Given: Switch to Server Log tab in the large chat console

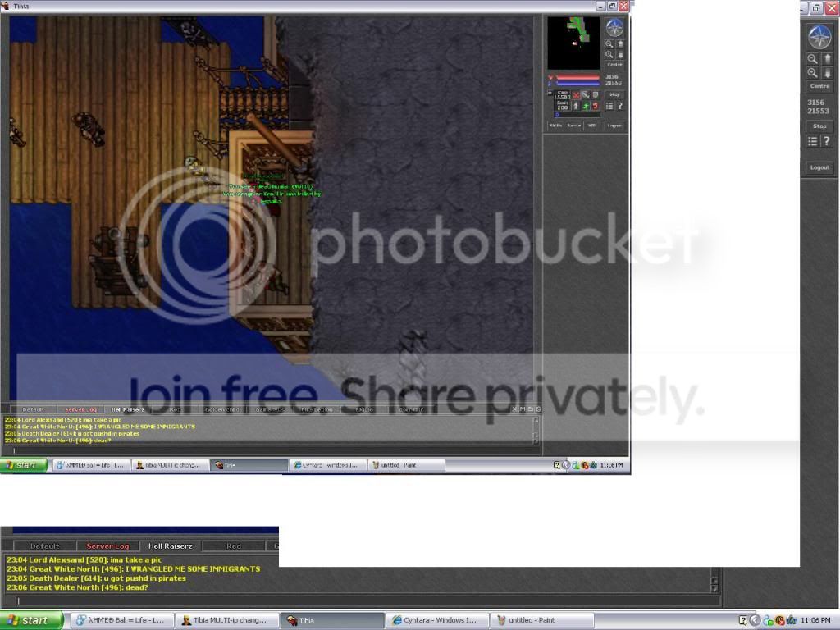Looking at the screenshot, I should coord(107,546).
